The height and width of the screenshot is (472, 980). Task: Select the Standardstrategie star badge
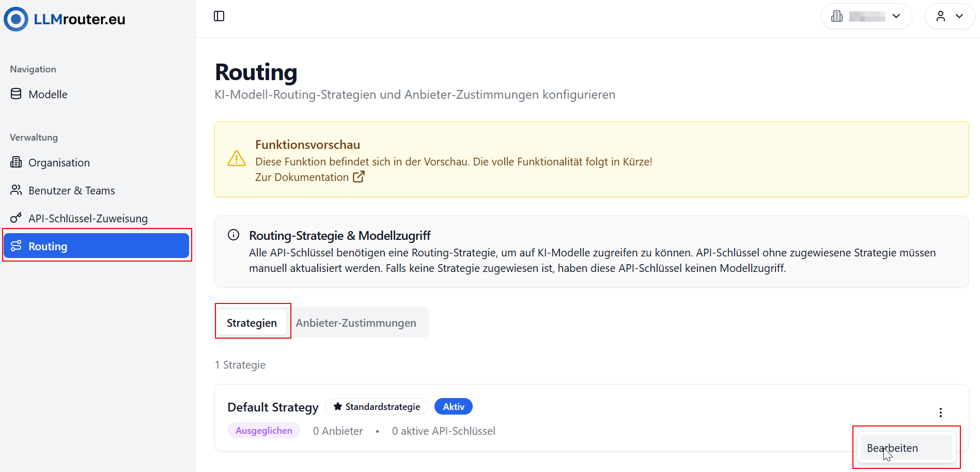(x=377, y=406)
